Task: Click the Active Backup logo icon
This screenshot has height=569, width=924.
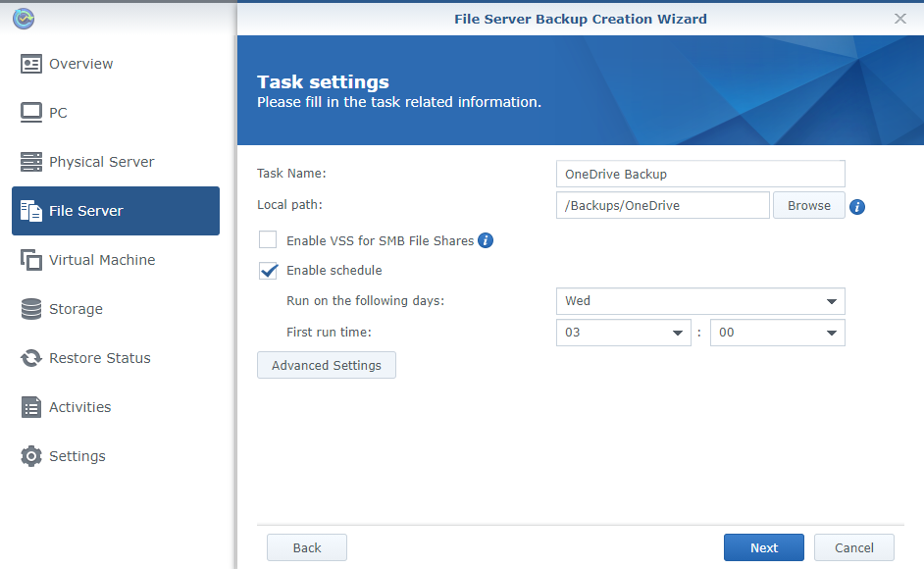Action: click(x=24, y=19)
